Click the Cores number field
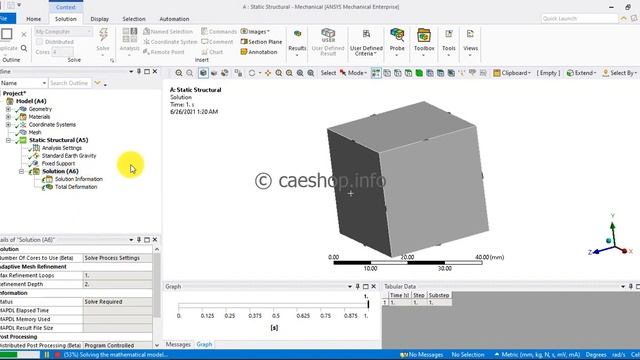 pos(62,52)
